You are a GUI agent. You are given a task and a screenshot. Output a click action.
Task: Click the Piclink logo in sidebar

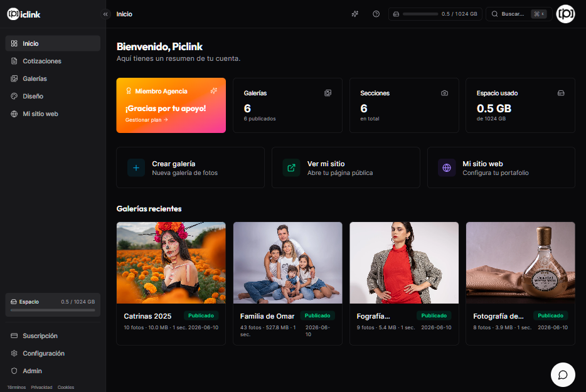click(x=24, y=14)
